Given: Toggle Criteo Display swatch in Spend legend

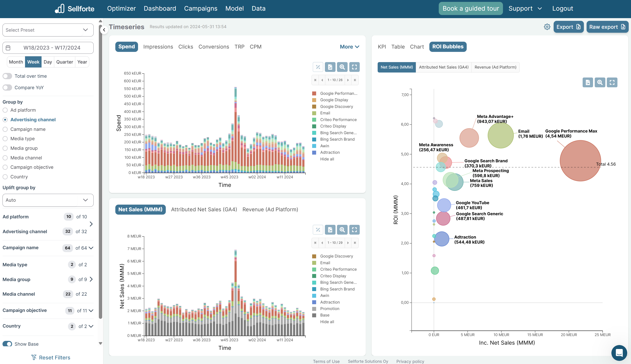Looking at the screenshot, I should 314,126.
